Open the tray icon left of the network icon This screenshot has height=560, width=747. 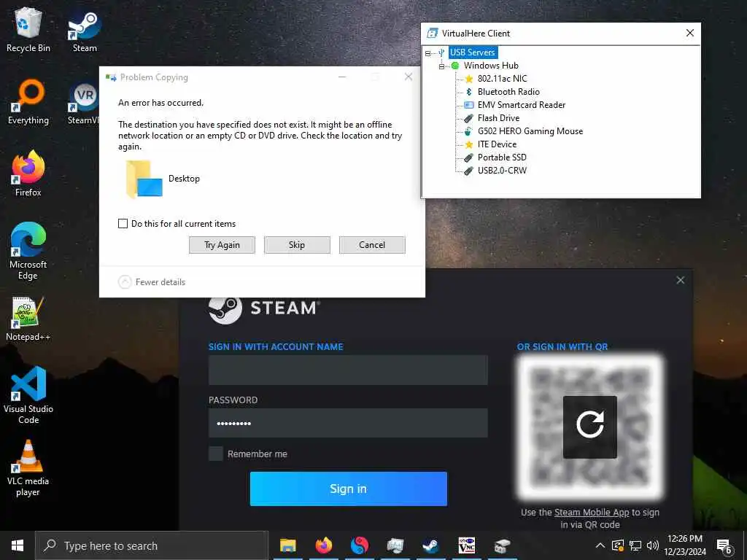(x=617, y=545)
